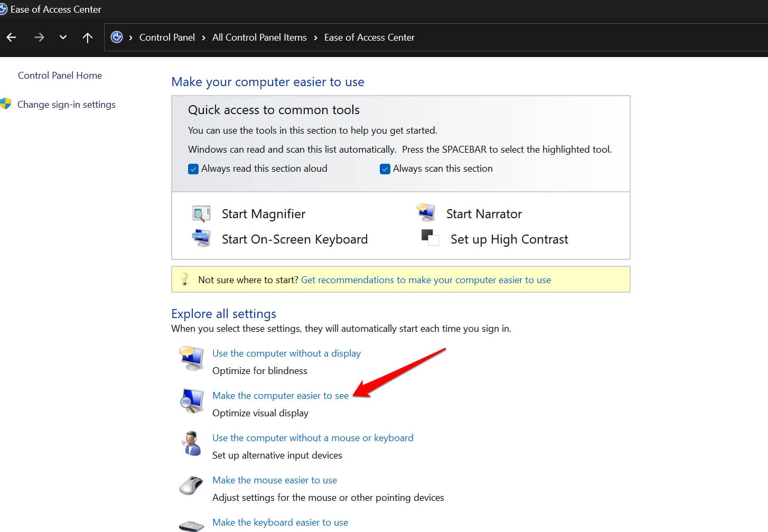Click the person icon for alternative input
The width and height of the screenshot is (768, 532).
pyautogui.click(x=191, y=444)
